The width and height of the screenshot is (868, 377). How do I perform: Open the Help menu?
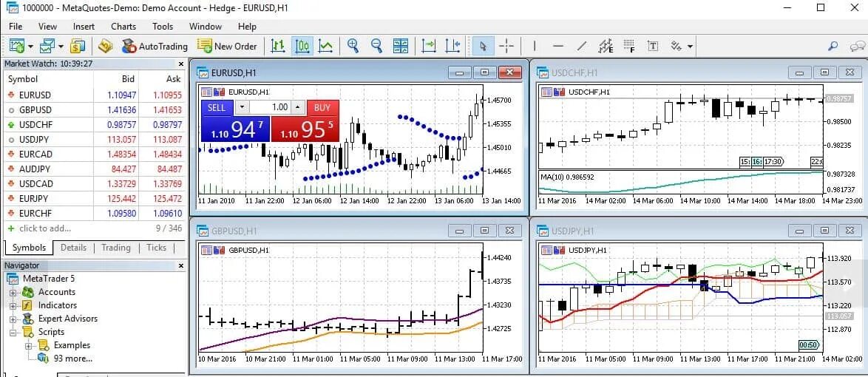[x=247, y=26]
